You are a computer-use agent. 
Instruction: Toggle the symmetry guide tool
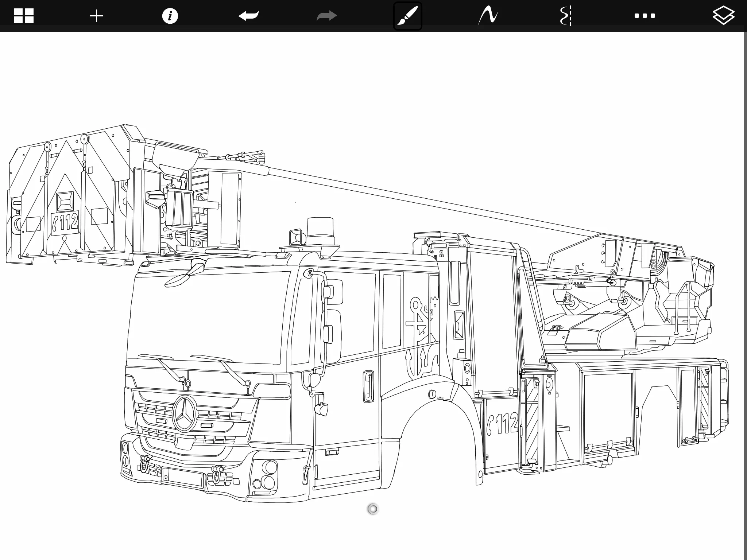566,16
